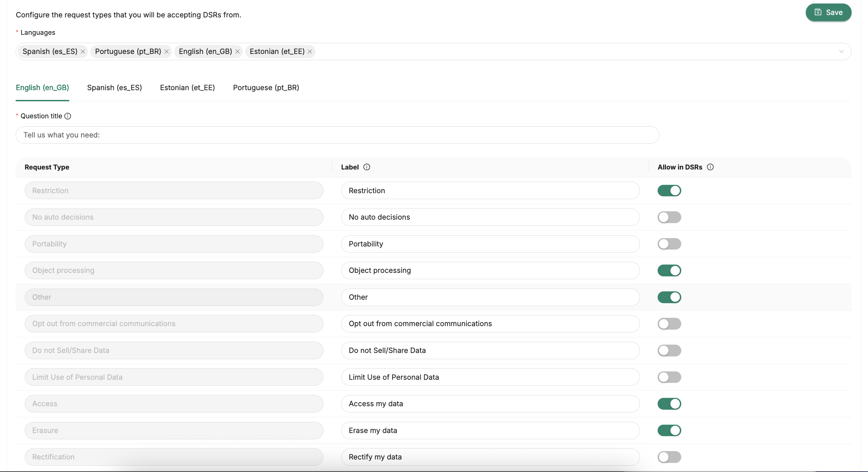Remove the Spanish (es_ES) language tag
This screenshot has width=868, height=472.
[x=83, y=52]
